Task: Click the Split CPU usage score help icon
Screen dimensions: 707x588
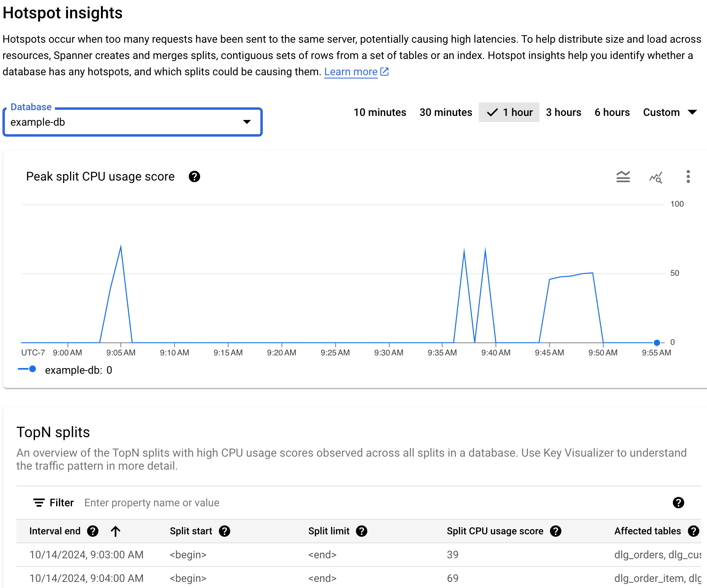Action: 556,531
